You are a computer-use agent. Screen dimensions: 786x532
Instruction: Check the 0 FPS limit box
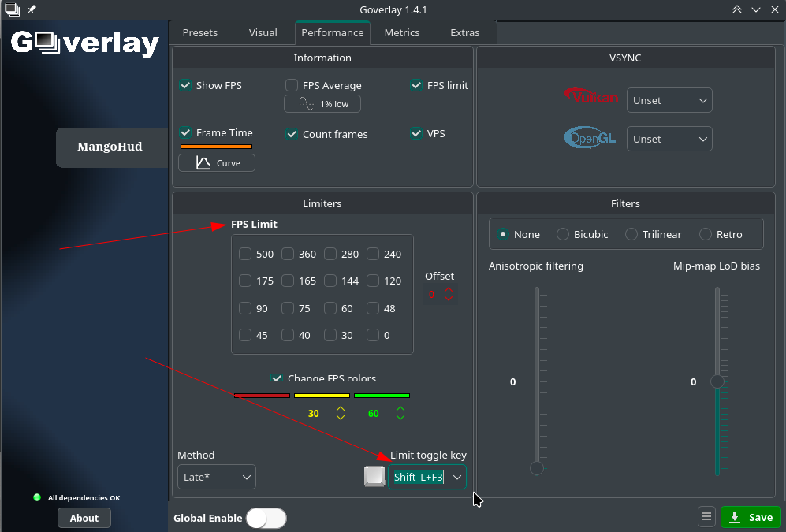click(x=373, y=335)
